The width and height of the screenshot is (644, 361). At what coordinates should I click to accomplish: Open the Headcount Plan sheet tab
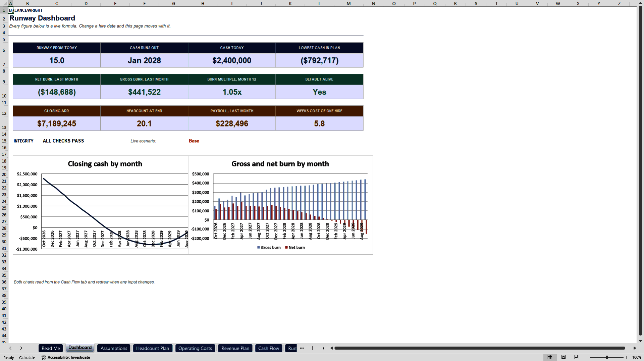tap(153, 348)
